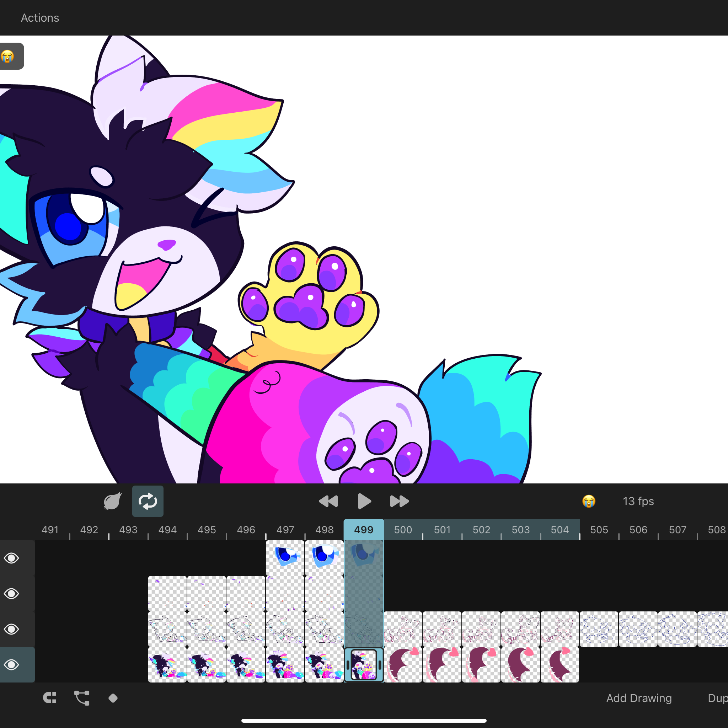Tap the crying emoji beside 13 fps

coord(589,501)
